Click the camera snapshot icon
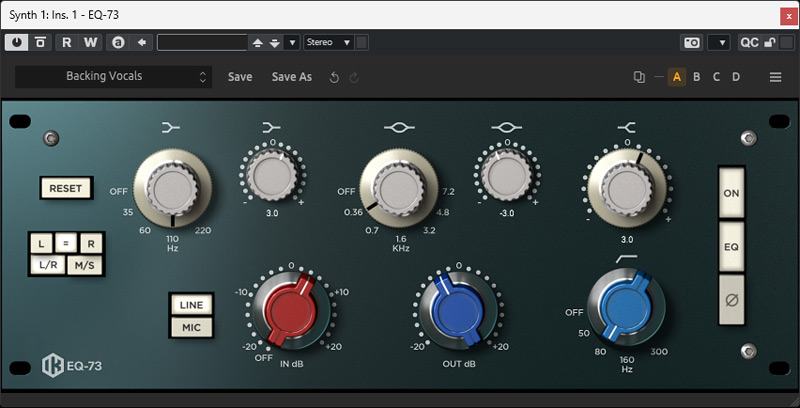Viewport: 800px width, 408px height. (691, 42)
